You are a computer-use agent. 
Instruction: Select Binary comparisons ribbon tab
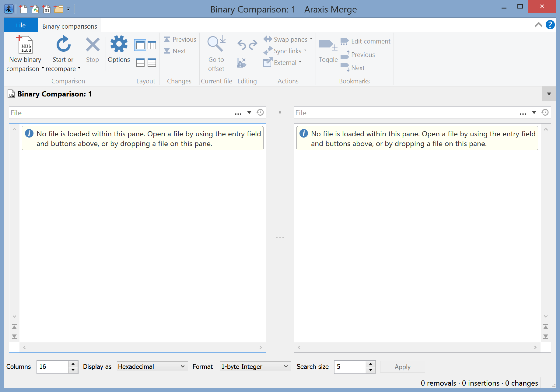click(x=70, y=26)
